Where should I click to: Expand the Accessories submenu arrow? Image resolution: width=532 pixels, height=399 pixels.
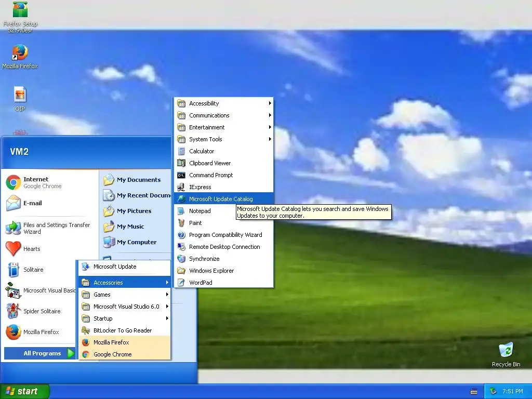tap(167, 283)
